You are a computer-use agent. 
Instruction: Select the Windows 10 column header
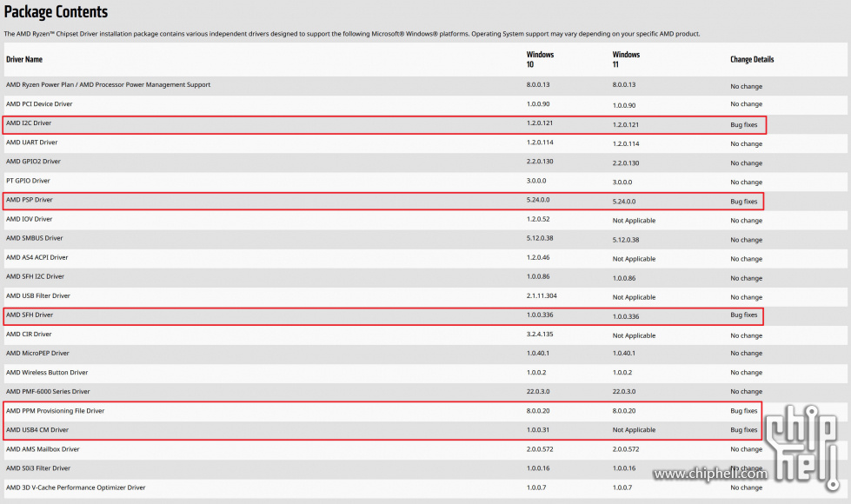coord(540,59)
